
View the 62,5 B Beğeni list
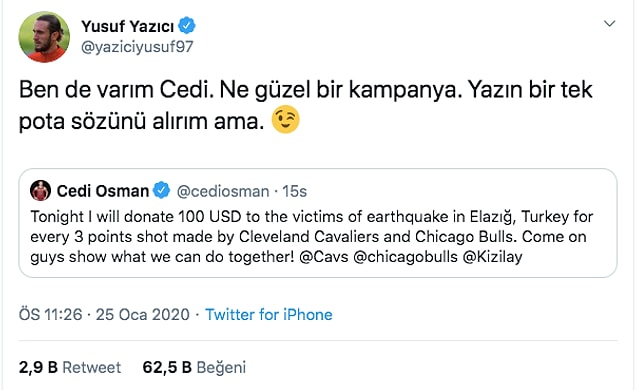pyautogui.click(x=194, y=367)
